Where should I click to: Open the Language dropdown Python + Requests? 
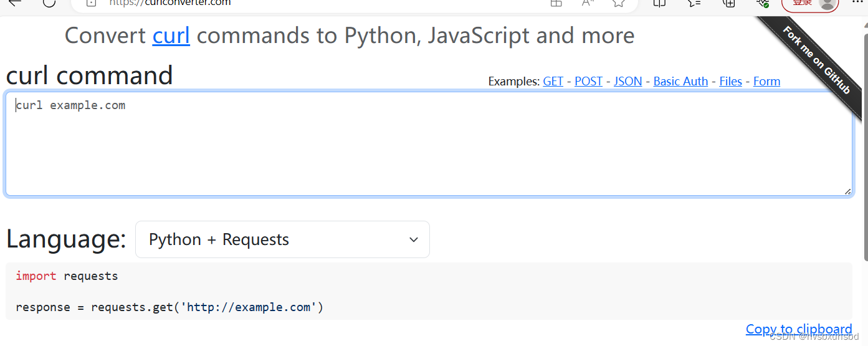coord(282,239)
